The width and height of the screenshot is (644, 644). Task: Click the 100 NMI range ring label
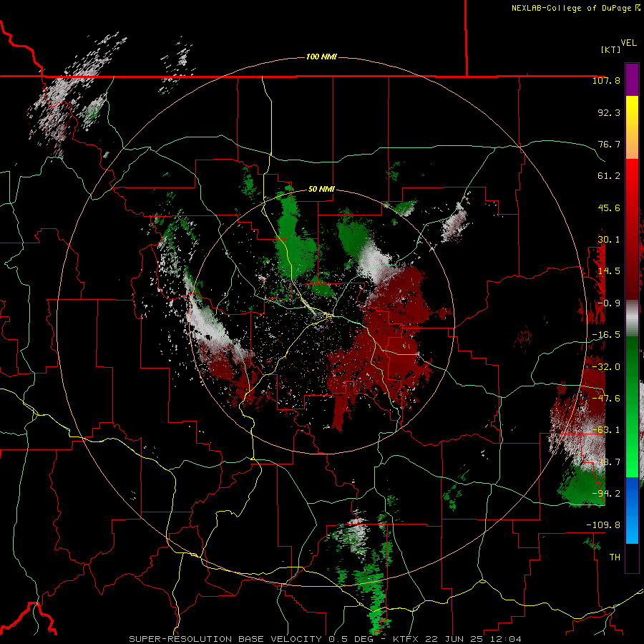[321, 57]
